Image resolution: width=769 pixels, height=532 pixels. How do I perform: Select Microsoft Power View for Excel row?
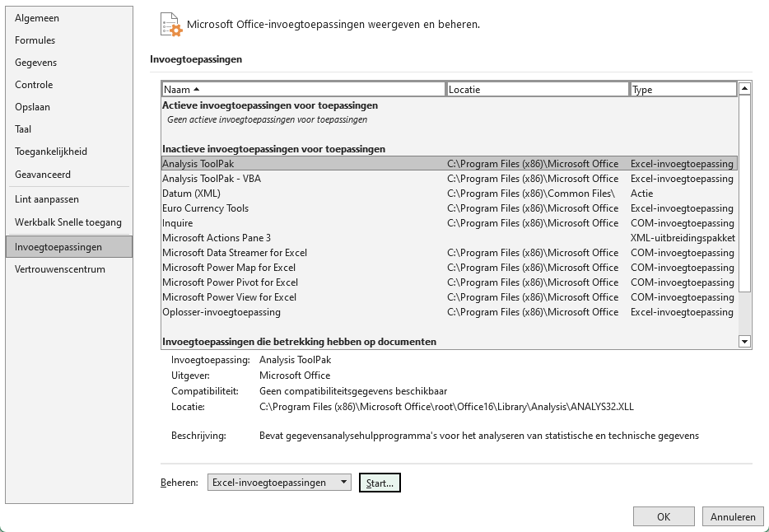(x=450, y=297)
